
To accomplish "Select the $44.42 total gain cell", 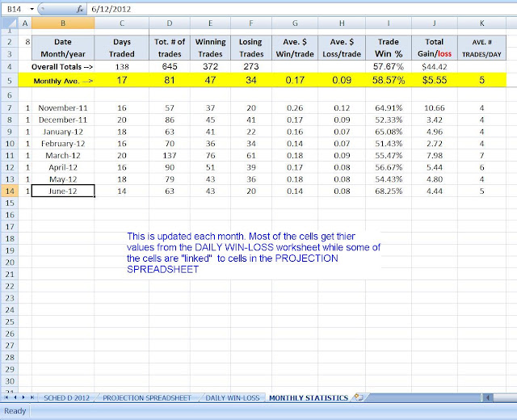I will (435, 67).
